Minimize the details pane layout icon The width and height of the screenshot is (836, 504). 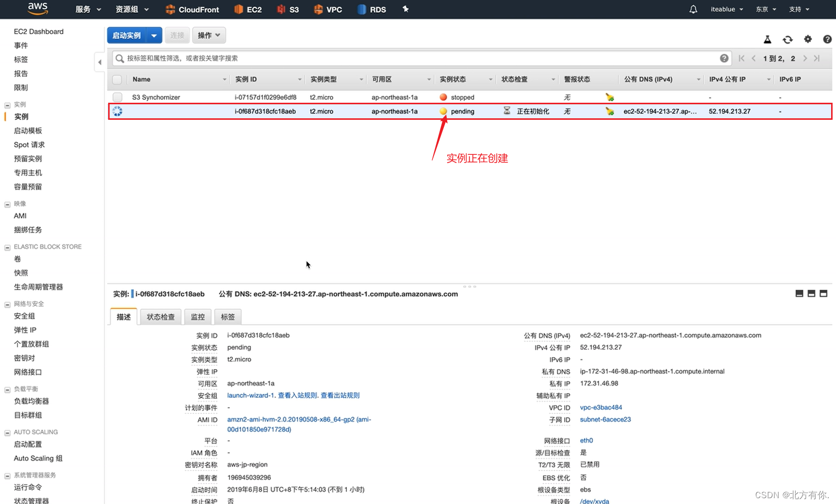coord(799,294)
